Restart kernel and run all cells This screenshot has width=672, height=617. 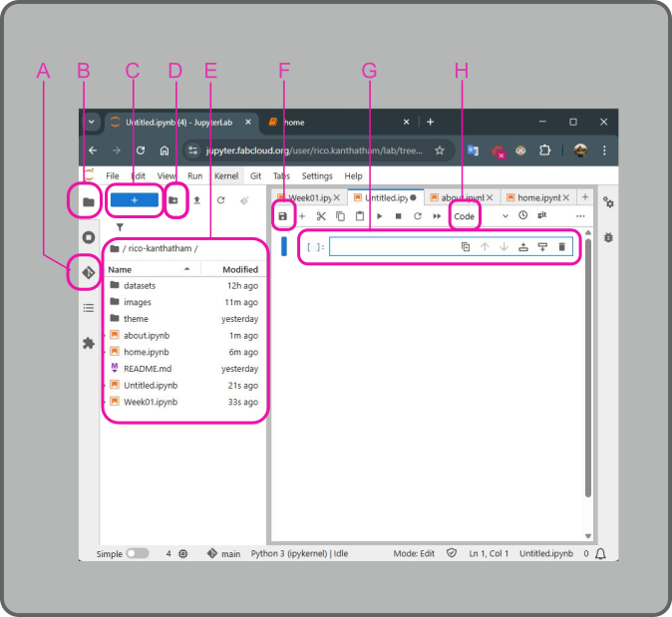pyautogui.click(x=437, y=216)
